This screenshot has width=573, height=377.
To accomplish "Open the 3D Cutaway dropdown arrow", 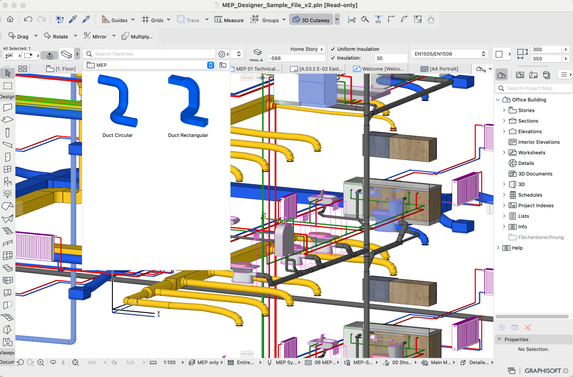I will [x=337, y=20].
